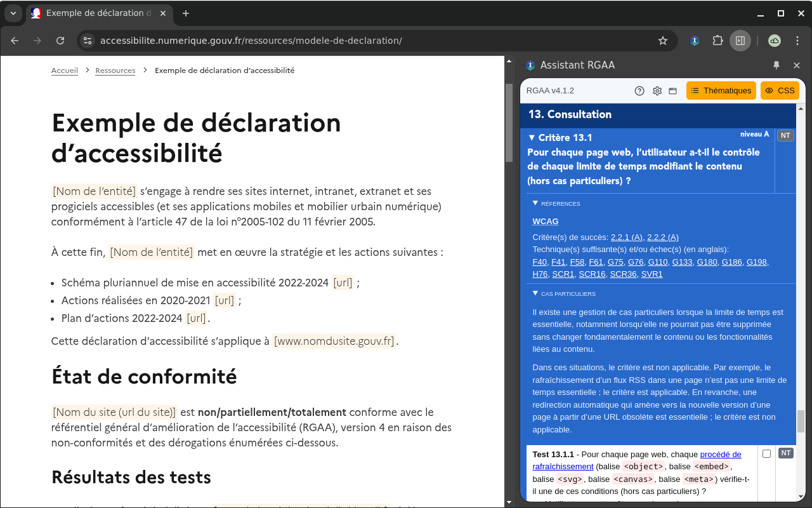812x508 pixels.
Task: Collapse the Références disclosure
Action: pyautogui.click(x=535, y=203)
